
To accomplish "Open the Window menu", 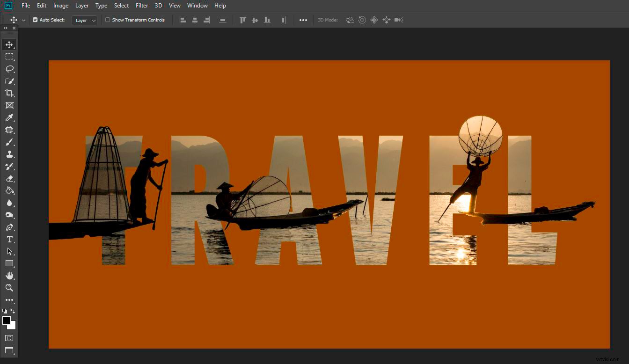I will tap(197, 5).
